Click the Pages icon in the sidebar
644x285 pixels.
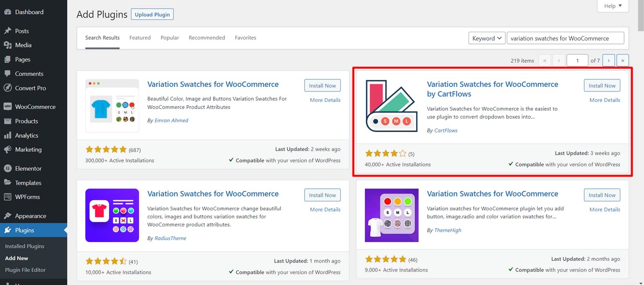(8, 60)
